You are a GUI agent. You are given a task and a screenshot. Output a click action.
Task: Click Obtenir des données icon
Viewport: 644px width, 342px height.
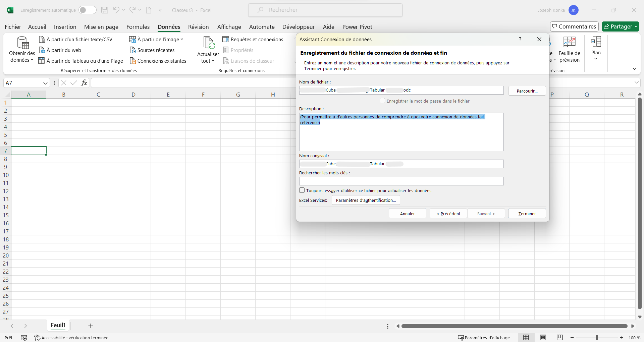coord(22,43)
